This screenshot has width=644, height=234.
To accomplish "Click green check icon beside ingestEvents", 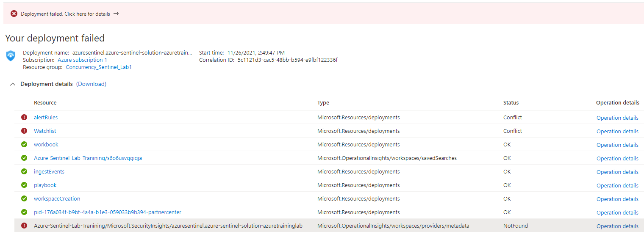I will 24,171.
